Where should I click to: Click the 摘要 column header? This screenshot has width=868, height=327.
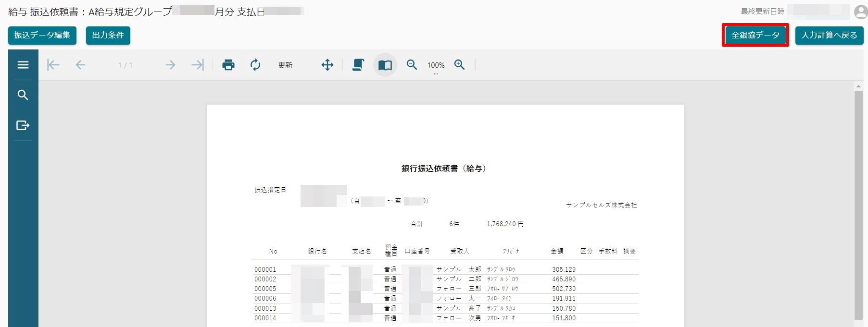(x=629, y=251)
